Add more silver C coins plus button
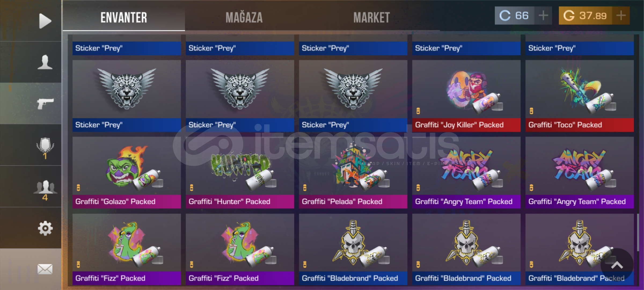The image size is (644, 290). 543,16
